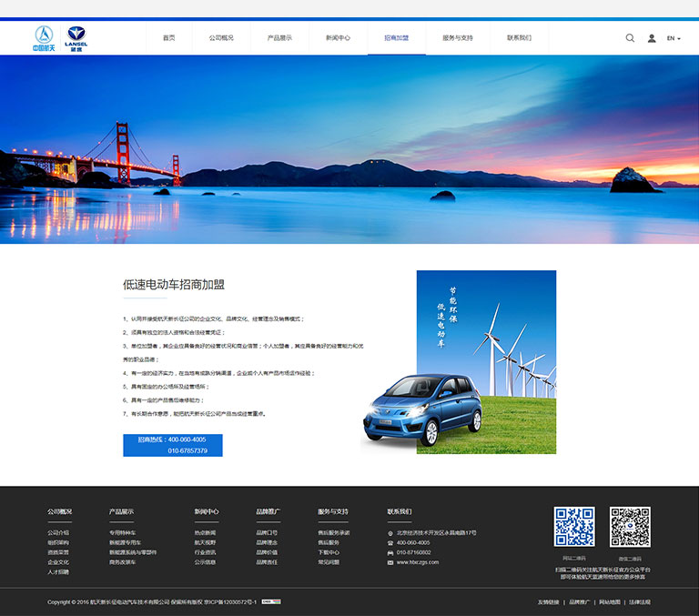Image resolution: width=699 pixels, height=616 pixels.
Task: Open the 产品展示 navigation menu
Action: (279, 38)
